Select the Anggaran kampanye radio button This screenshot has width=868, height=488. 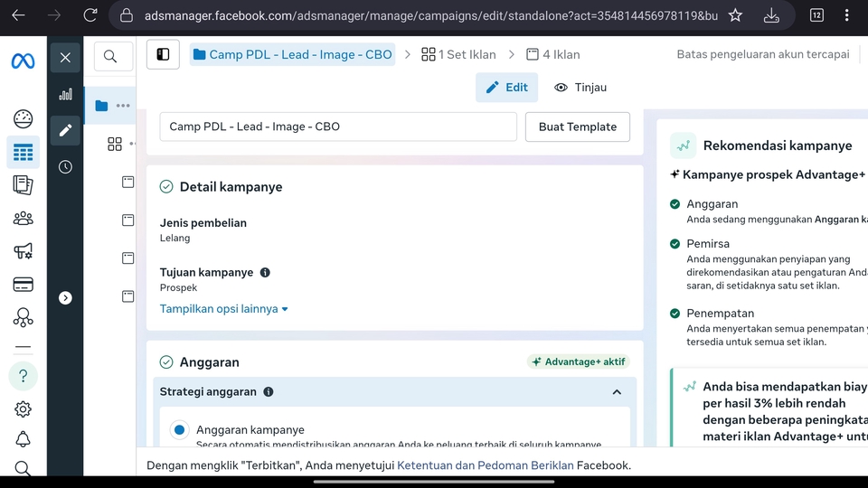tap(179, 430)
